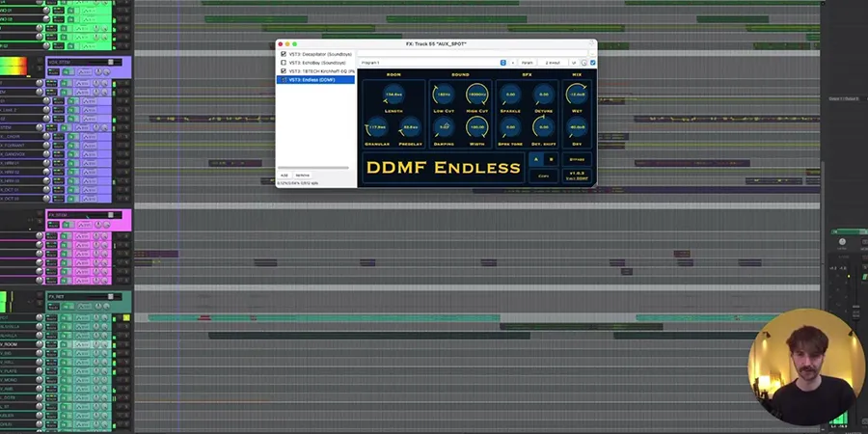Click the Bypass button in Endless
The image size is (868, 434).
click(x=577, y=159)
